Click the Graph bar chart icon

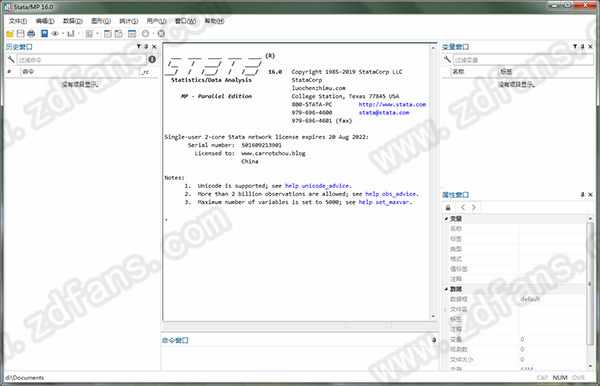pos(71,34)
